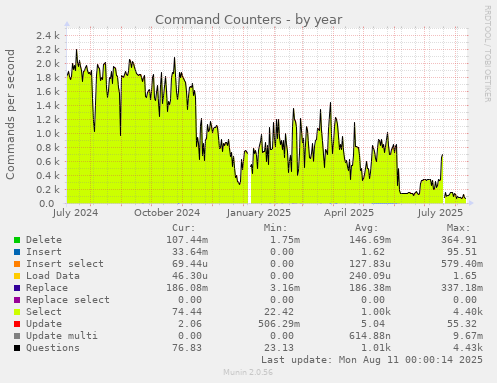Click the Load Data legend label
The width and height of the screenshot is (497, 383).
(53, 276)
